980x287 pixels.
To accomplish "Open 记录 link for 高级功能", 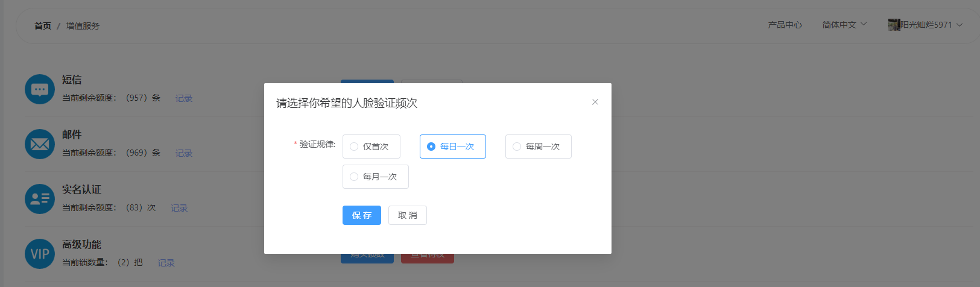I will (166, 263).
